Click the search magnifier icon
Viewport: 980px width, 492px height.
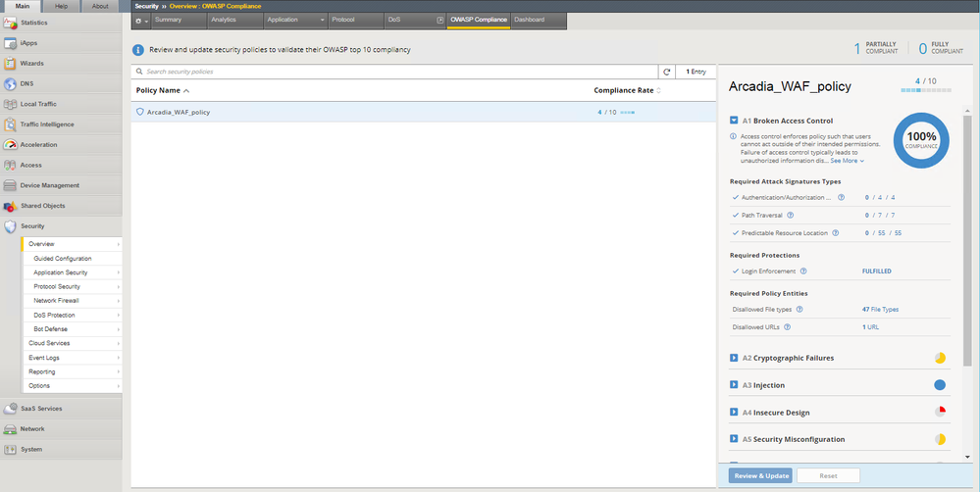(139, 72)
